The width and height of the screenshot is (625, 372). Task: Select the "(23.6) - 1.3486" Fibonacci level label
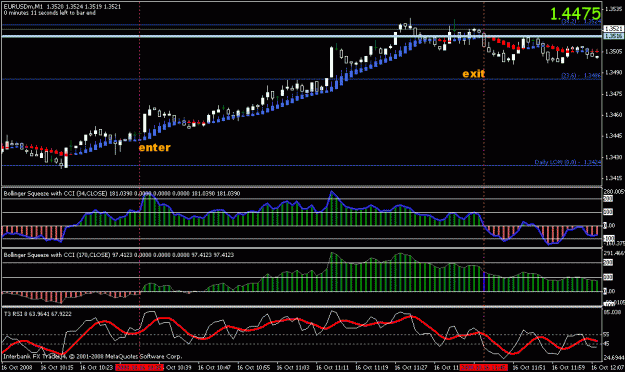click(581, 75)
